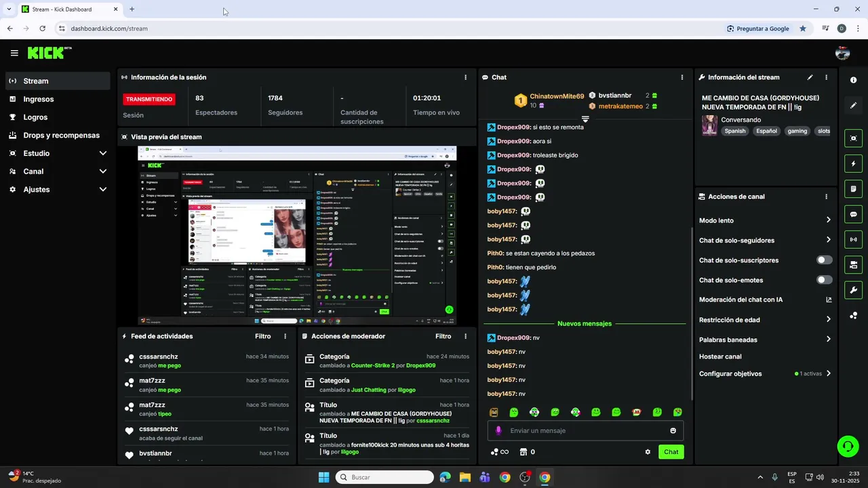868x488 pixels.
Task: Open Palabras baneadas options arrow
Action: point(828,340)
